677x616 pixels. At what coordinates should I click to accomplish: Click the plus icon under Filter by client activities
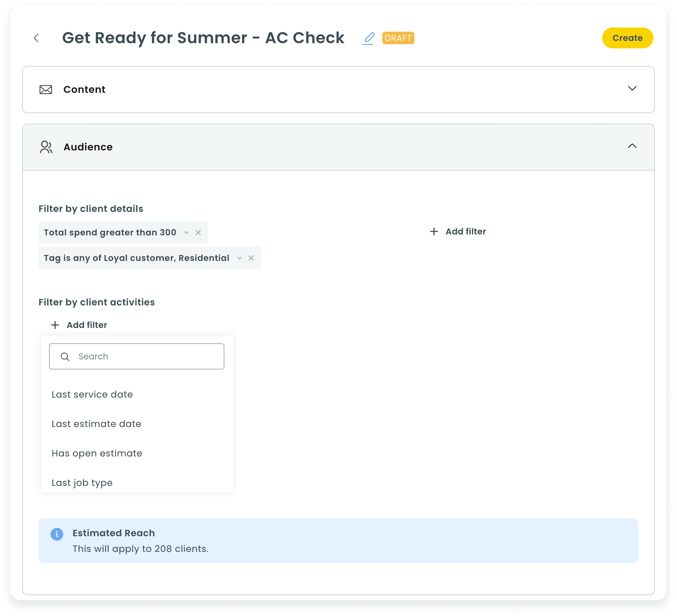tap(54, 325)
